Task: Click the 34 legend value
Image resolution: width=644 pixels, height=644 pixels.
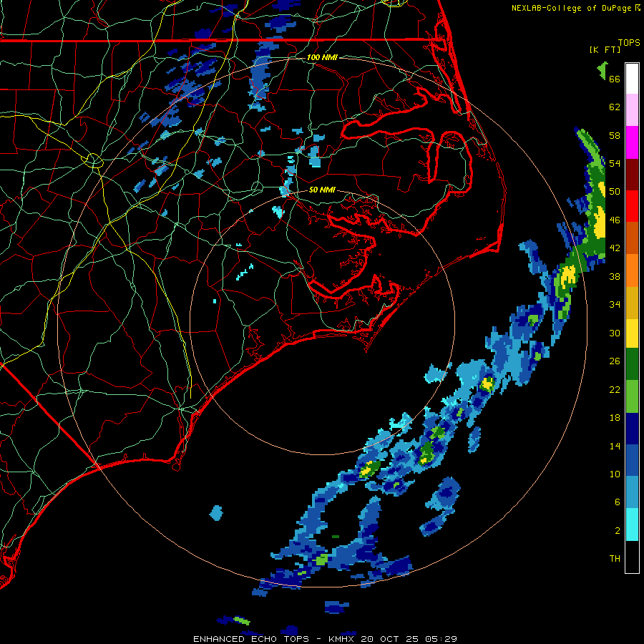Action: (x=615, y=305)
